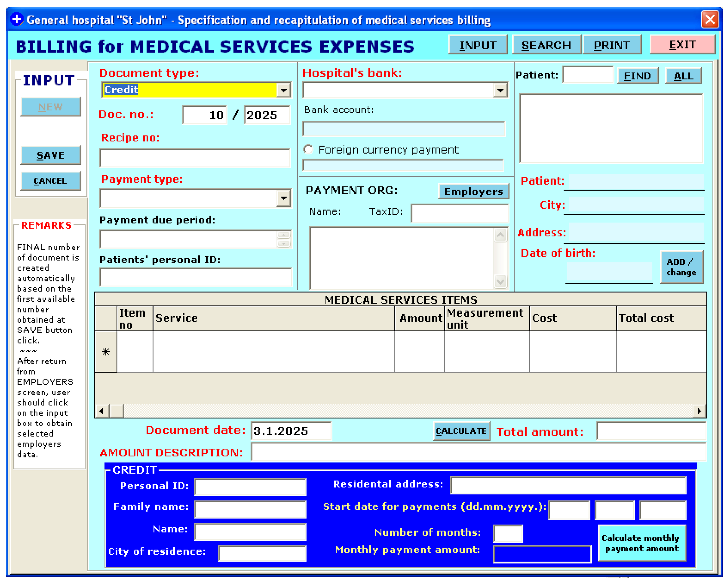The width and height of the screenshot is (728, 584).
Task: Click the Total amount field
Action: pyautogui.click(x=651, y=431)
